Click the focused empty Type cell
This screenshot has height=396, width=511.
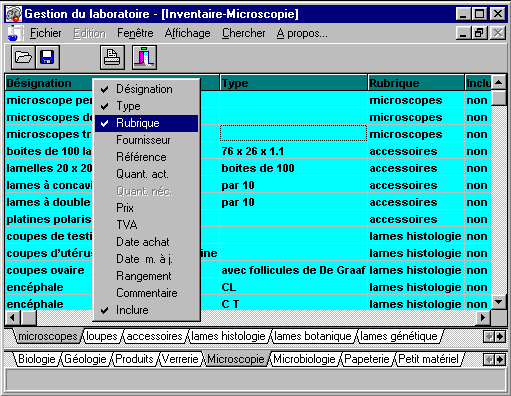coord(294,134)
